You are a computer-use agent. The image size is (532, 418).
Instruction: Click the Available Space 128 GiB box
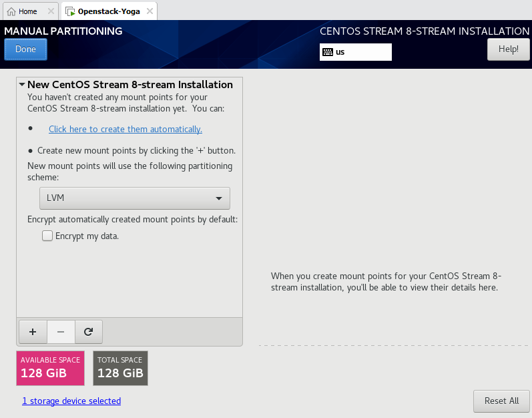pyautogui.click(x=50, y=368)
